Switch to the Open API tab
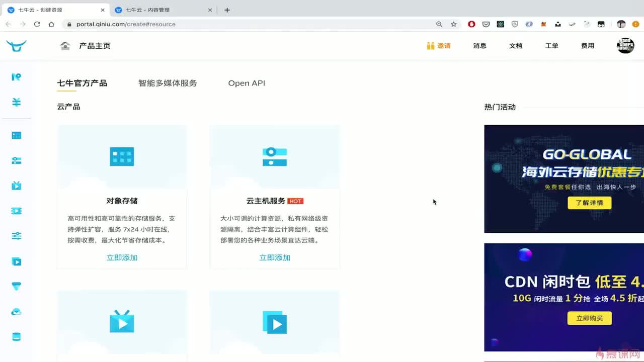 coord(247,83)
